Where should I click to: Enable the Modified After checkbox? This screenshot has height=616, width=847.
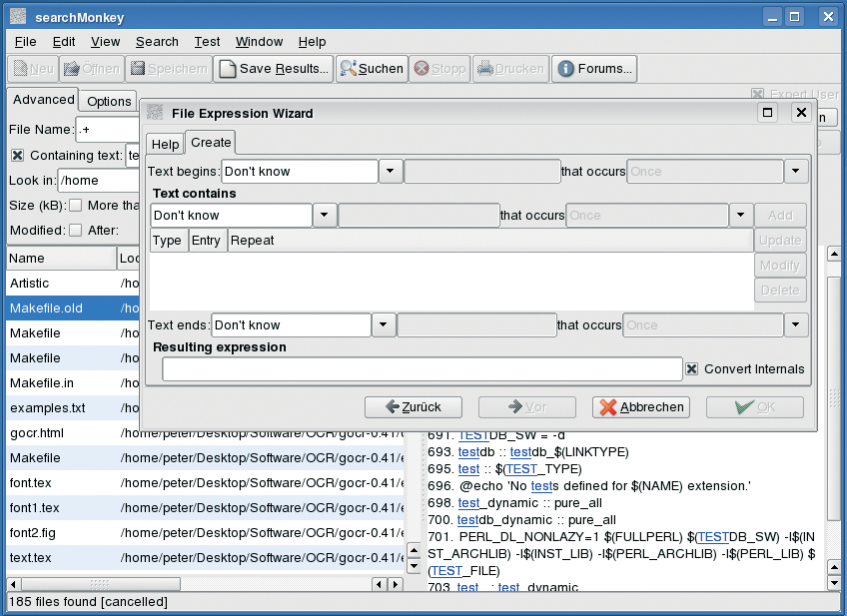[76, 230]
